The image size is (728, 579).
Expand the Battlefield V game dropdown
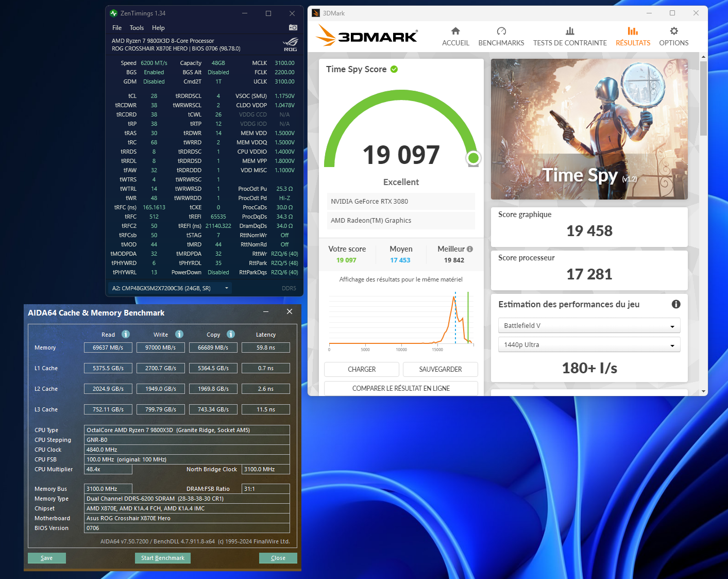point(589,326)
